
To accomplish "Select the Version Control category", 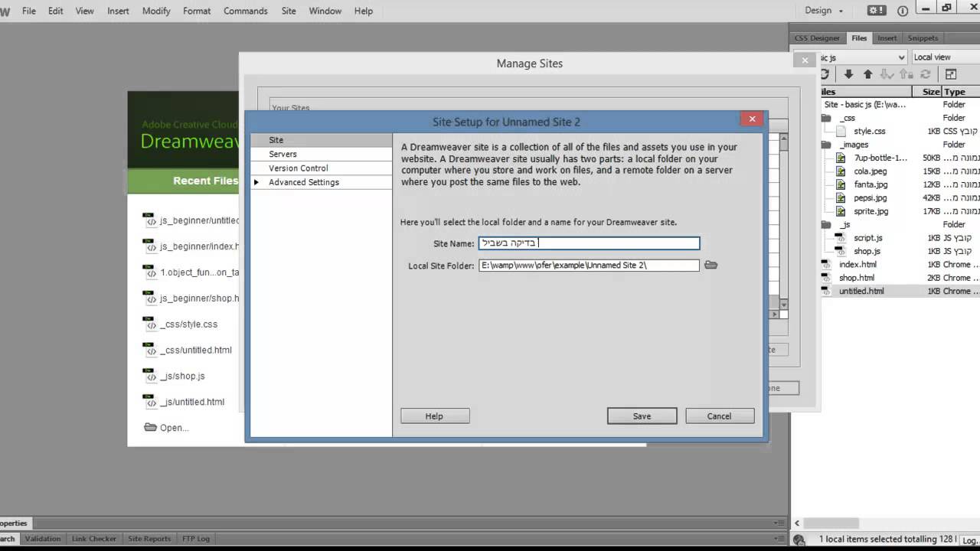I will click(x=321, y=168).
